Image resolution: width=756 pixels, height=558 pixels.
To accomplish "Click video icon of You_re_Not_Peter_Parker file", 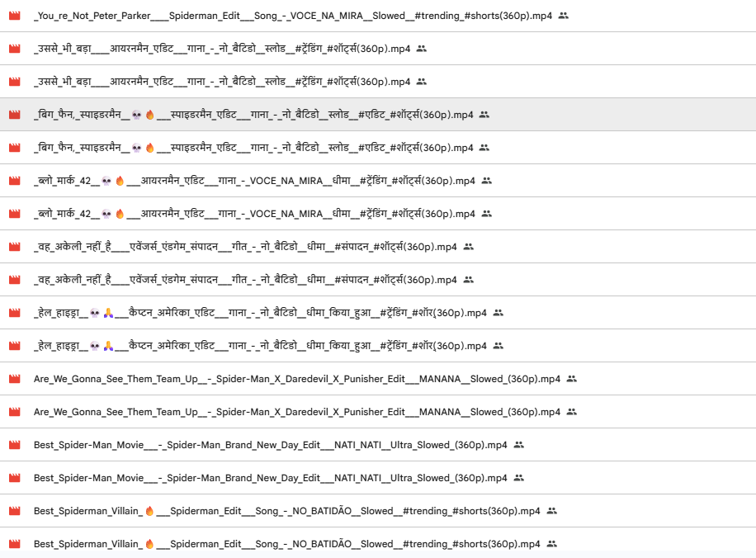I will [x=15, y=16].
